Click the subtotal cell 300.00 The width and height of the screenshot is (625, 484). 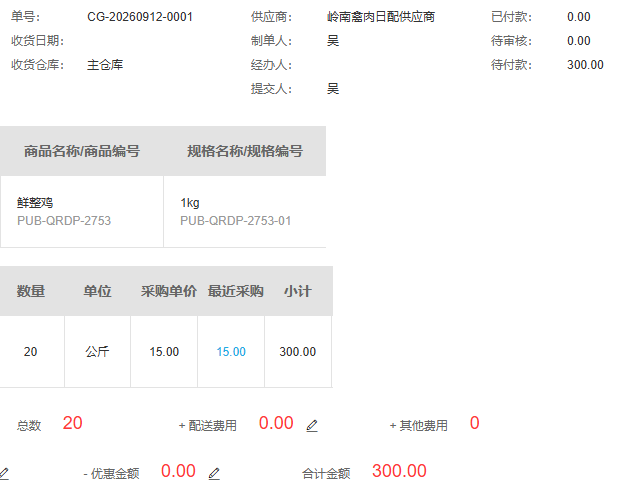298,352
